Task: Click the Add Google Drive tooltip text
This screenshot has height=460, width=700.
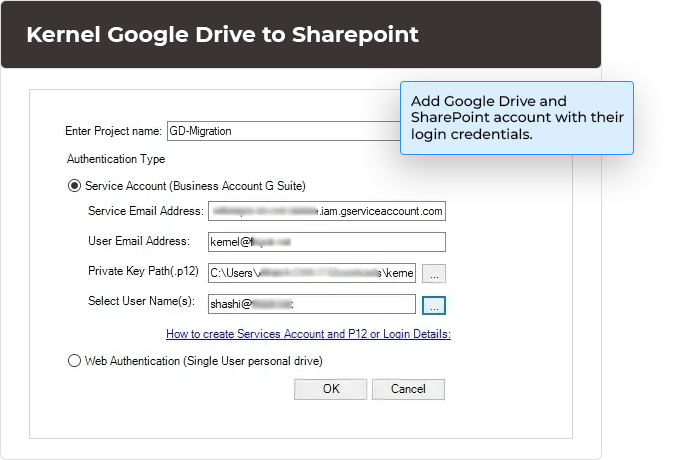Action: click(517, 117)
